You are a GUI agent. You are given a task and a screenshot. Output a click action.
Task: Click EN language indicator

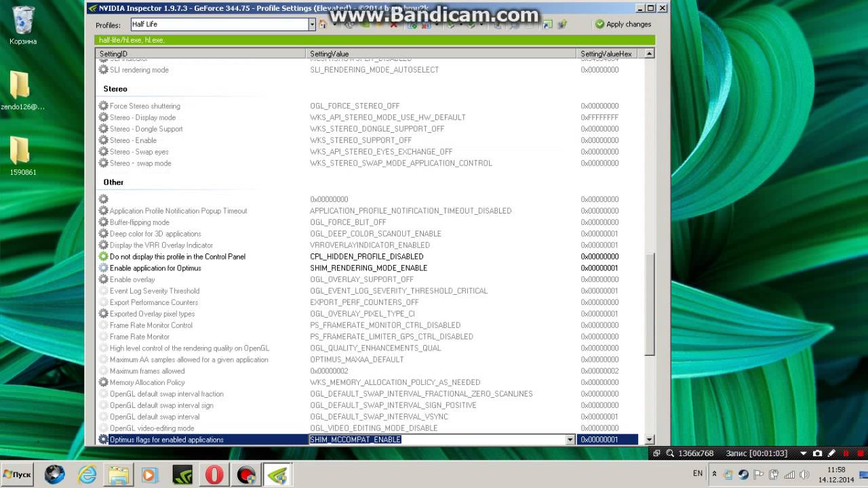(x=698, y=473)
